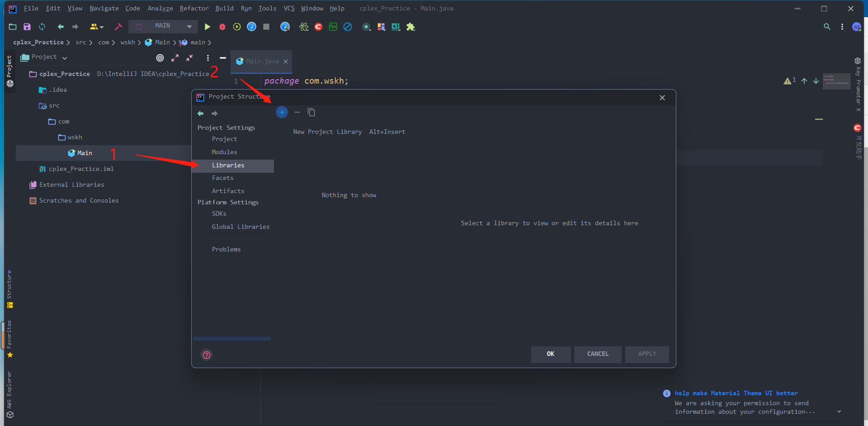The height and width of the screenshot is (426, 868).
Task: Click the Forward navigation arrow in main toolbar
Action: [75, 27]
